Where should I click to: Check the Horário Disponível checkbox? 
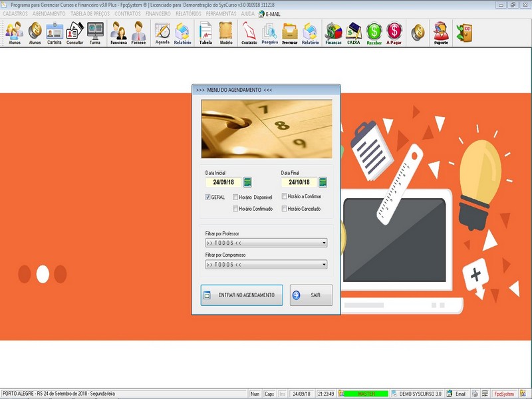point(235,197)
